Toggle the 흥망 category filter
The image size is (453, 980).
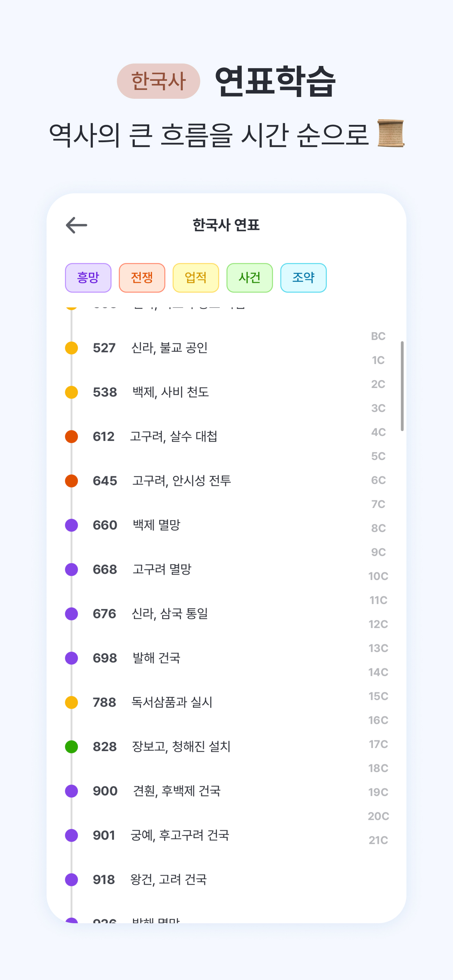88,278
